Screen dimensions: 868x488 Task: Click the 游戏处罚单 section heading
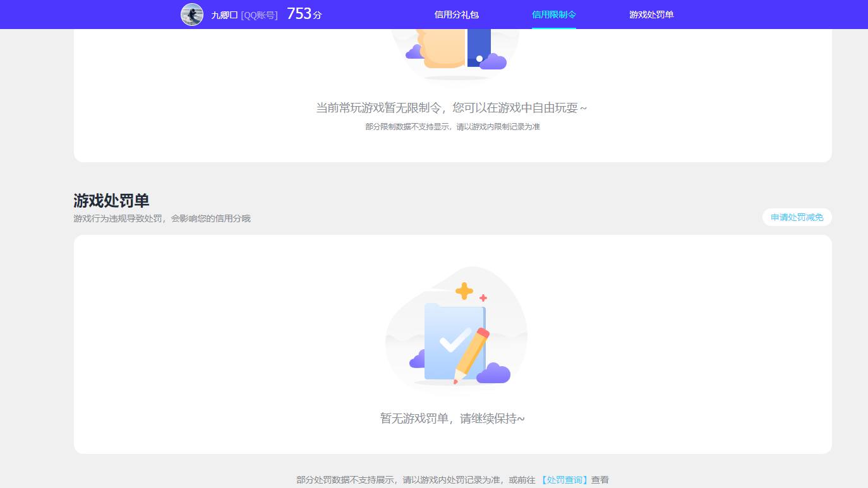[x=111, y=201]
